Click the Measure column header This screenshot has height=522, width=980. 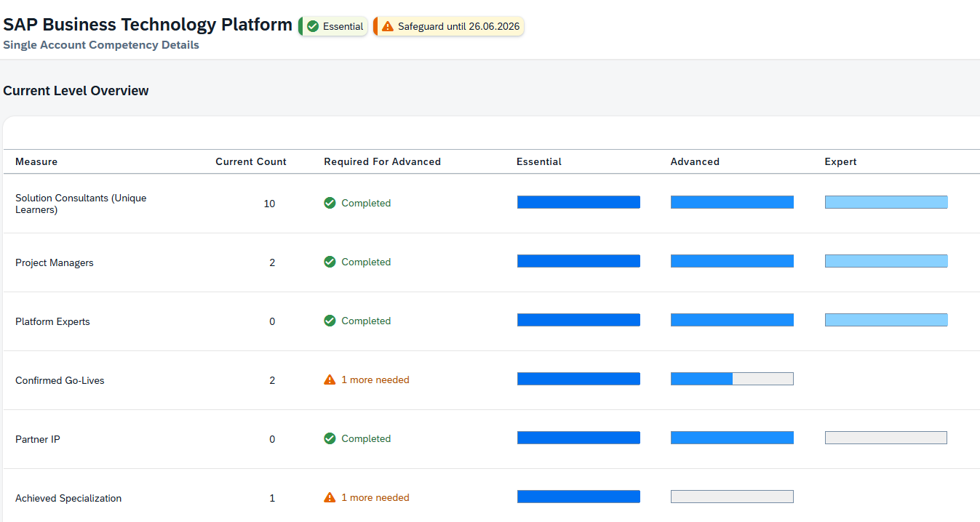[x=36, y=161]
